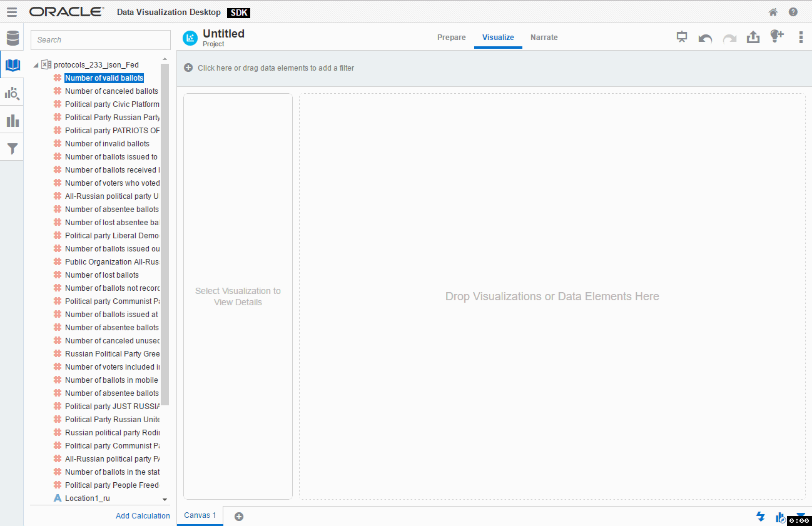Screen dimensions: 812x526
Task: Add a new canvas with the plus button
Action: coord(238,516)
